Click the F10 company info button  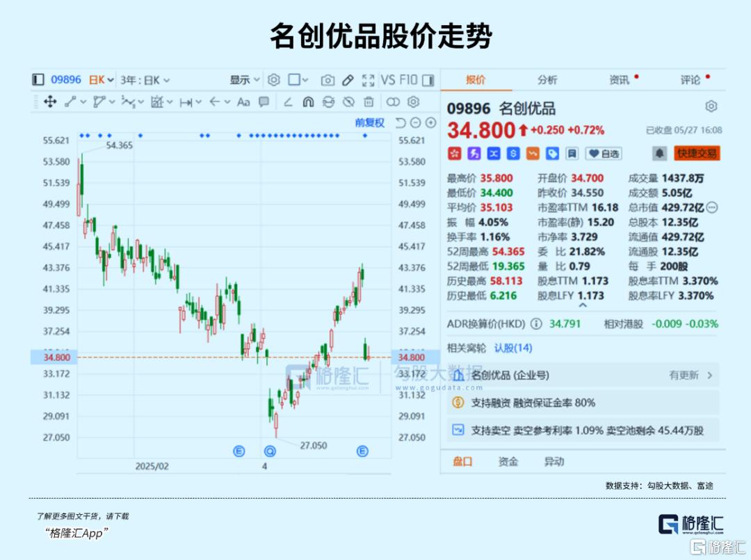409,80
